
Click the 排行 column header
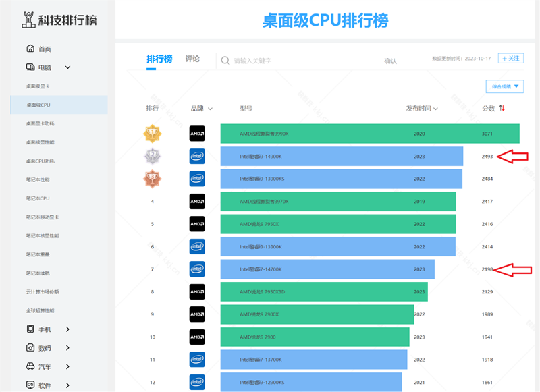153,109
